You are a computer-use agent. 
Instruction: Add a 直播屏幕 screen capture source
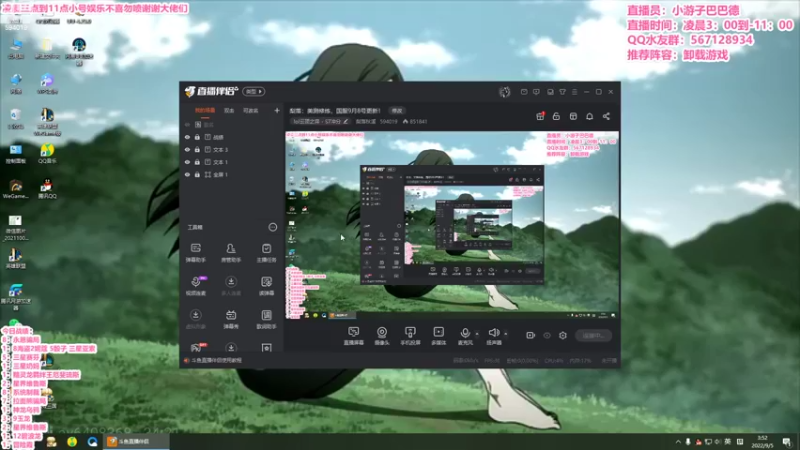pyautogui.click(x=354, y=336)
